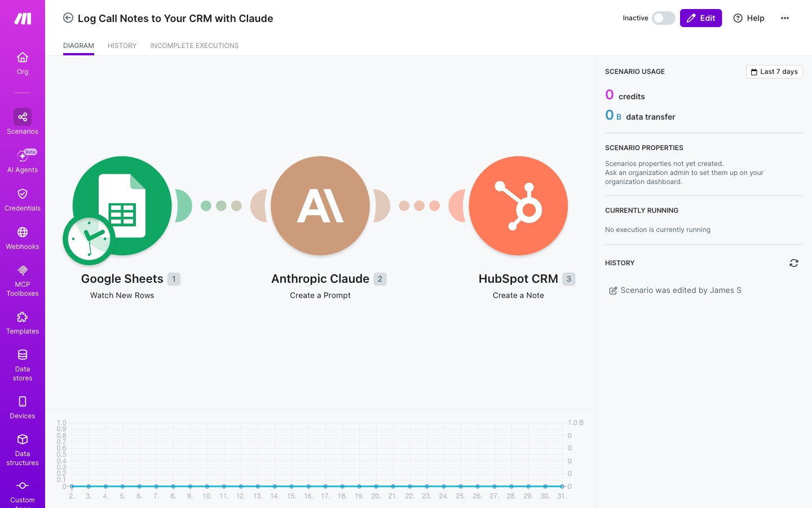Click the module number badge 3

[x=569, y=279]
